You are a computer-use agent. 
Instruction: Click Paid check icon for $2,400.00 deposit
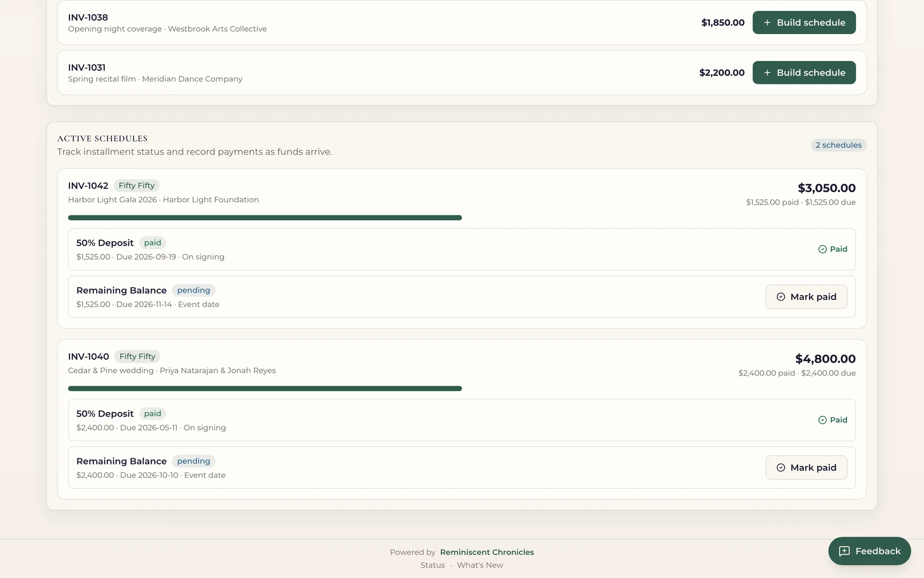[x=822, y=420]
